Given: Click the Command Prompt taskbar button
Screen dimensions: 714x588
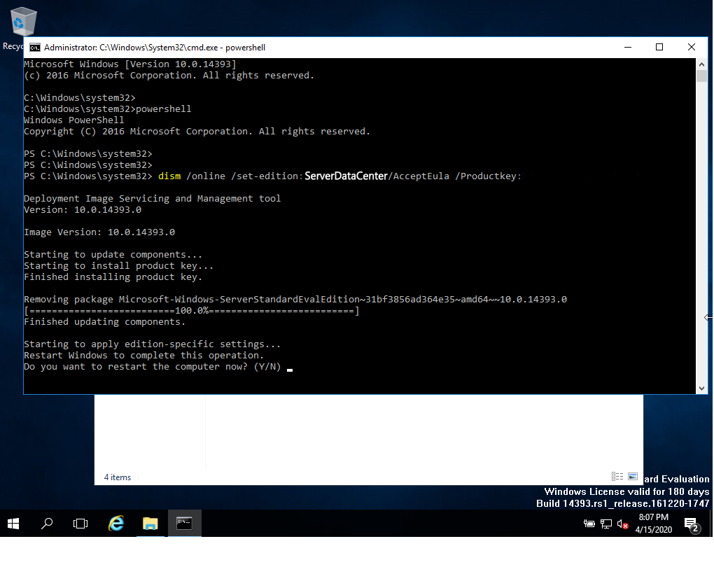Looking at the screenshot, I should click(184, 524).
